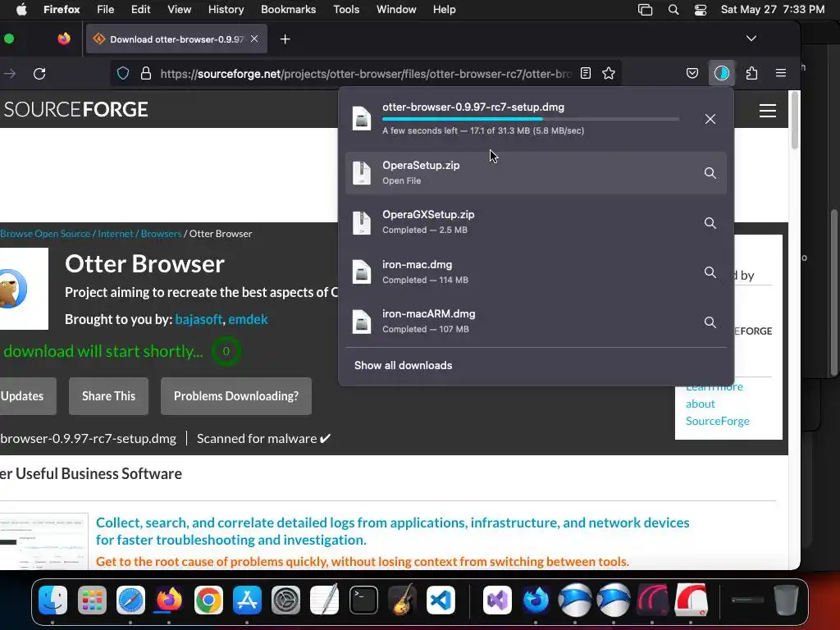
Task: Click the forward navigation arrow
Action: (10, 73)
